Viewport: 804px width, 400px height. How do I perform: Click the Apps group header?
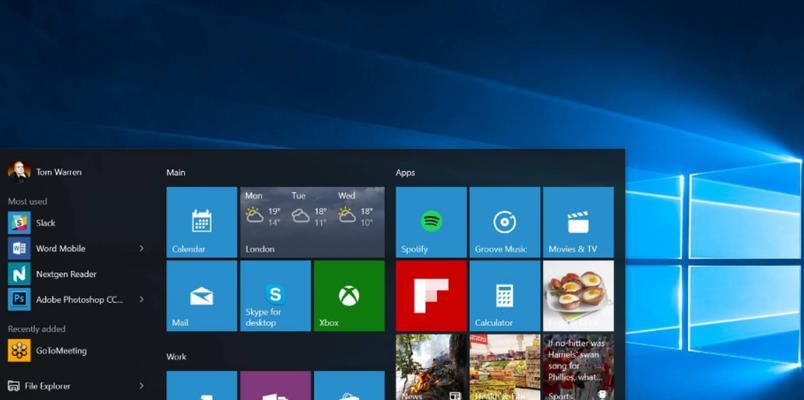[x=405, y=173]
